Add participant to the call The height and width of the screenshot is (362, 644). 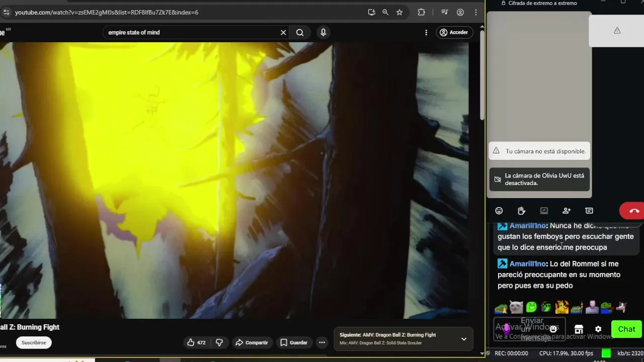tap(567, 211)
